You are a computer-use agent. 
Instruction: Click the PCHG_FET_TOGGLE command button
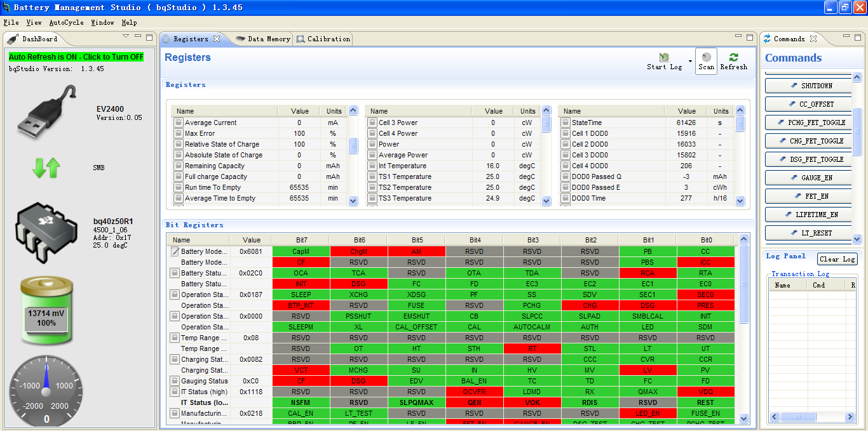coord(808,123)
